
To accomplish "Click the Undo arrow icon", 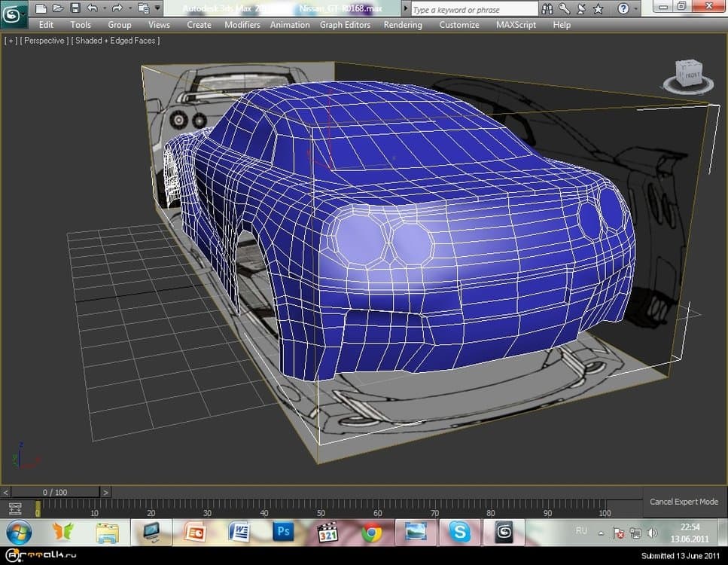I will pos(93,8).
